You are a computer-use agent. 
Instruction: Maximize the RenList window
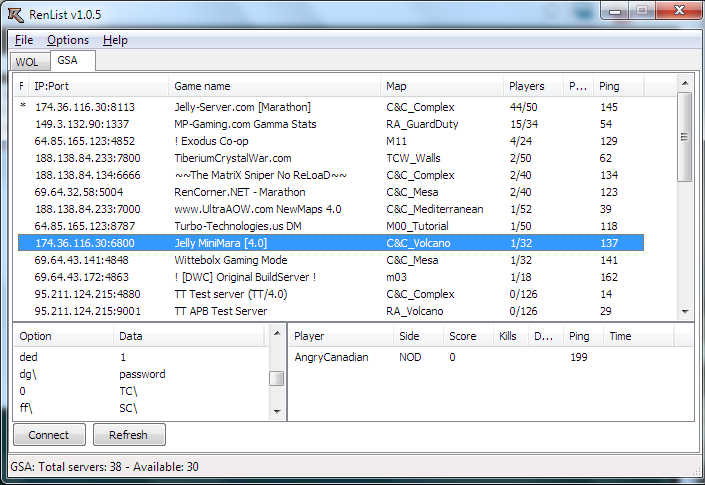(x=640, y=12)
